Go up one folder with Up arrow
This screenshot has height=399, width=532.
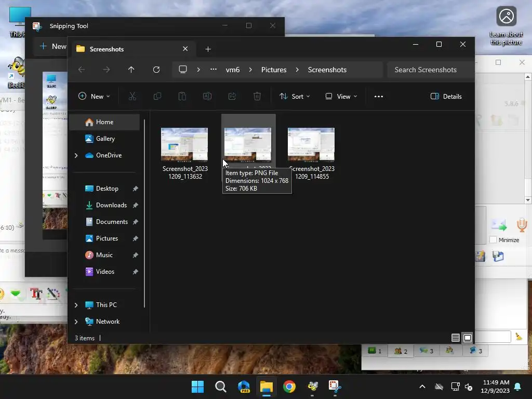click(x=131, y=70)
